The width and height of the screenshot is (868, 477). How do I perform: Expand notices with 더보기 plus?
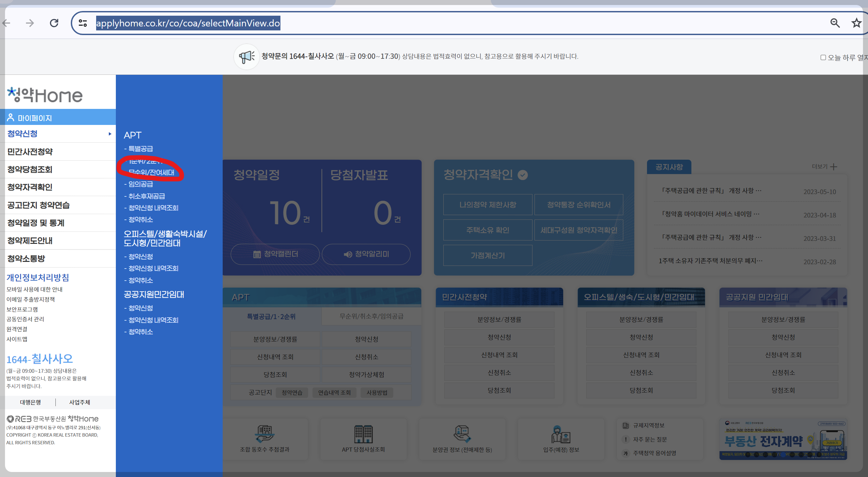tap(834, 167)
